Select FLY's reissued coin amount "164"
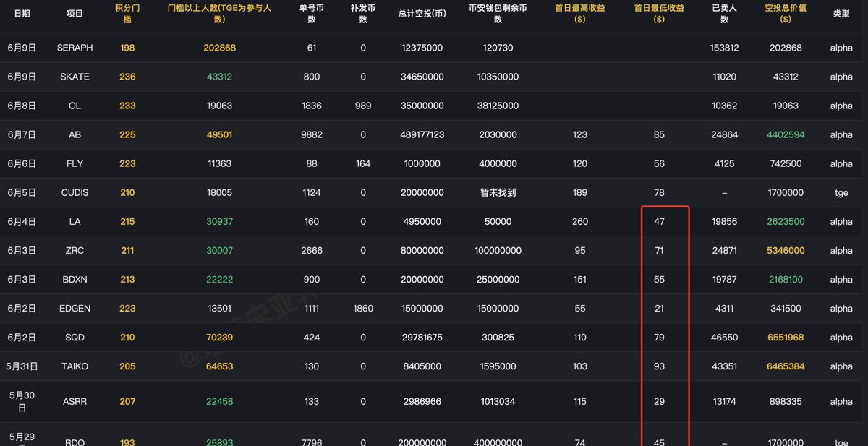Image resolution: width=868 pixels, height=446 pixels. pos(363,163)
